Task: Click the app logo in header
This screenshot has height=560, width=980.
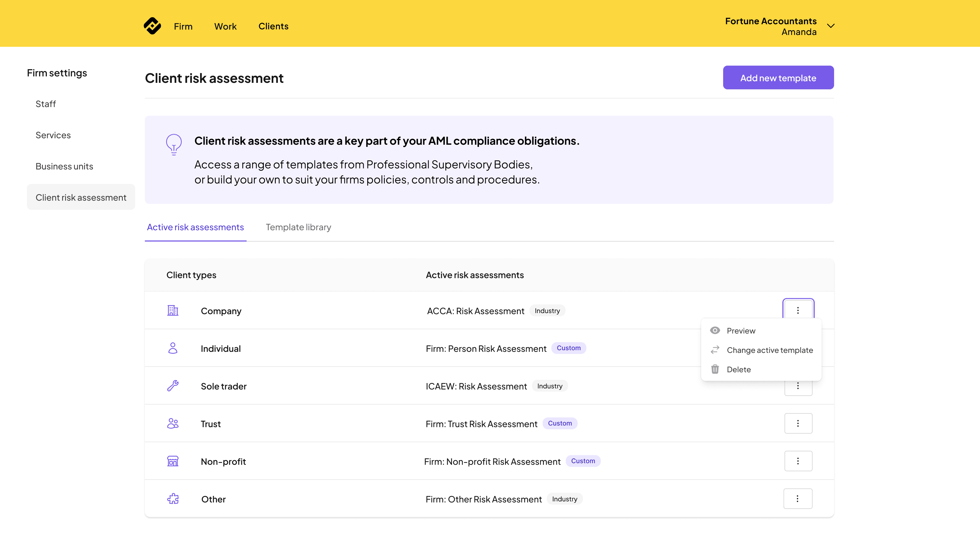Action: tap(152, 26)
